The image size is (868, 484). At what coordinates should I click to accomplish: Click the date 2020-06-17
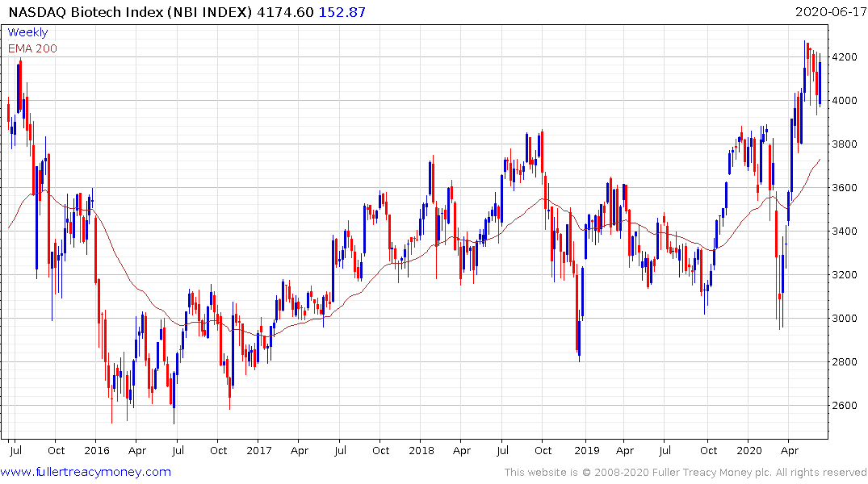(x=830, y=12)
